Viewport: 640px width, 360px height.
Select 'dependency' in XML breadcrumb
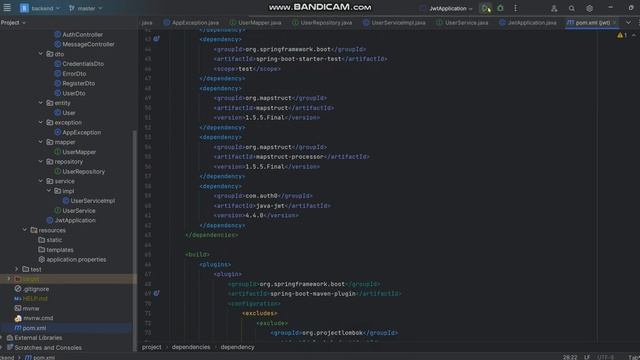tap(237, 347)
